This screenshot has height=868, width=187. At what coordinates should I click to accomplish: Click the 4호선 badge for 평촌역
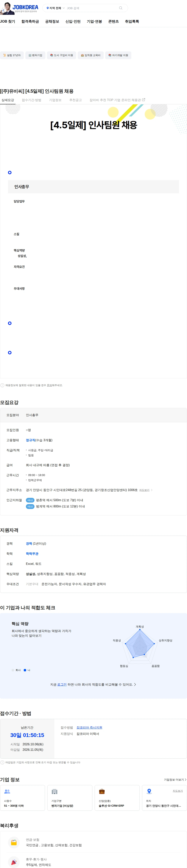[x=30, y=500]
